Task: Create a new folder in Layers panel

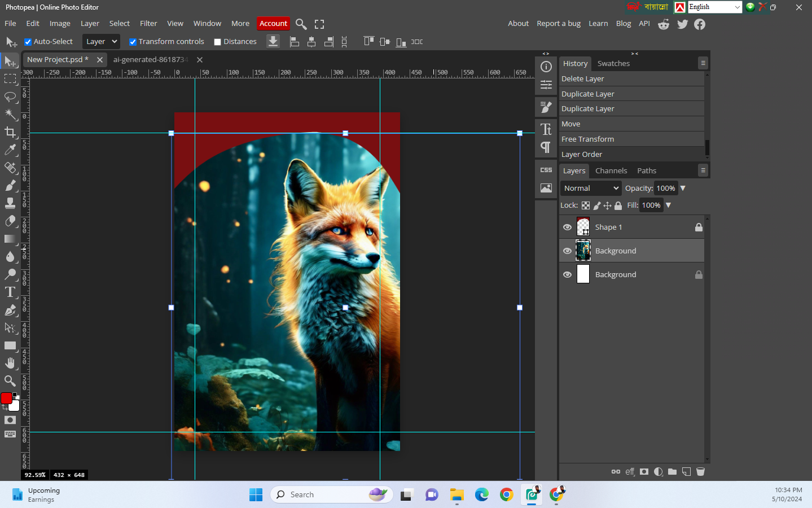Action: 672,472
